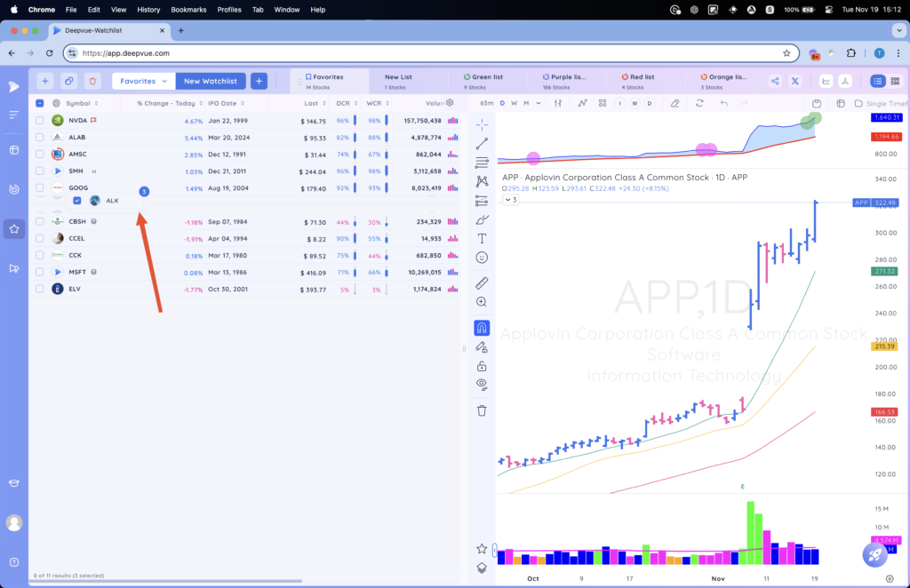Click the horizontal scrollbar below watchlist
Screen dimensions: 910x588
[165, 581]
